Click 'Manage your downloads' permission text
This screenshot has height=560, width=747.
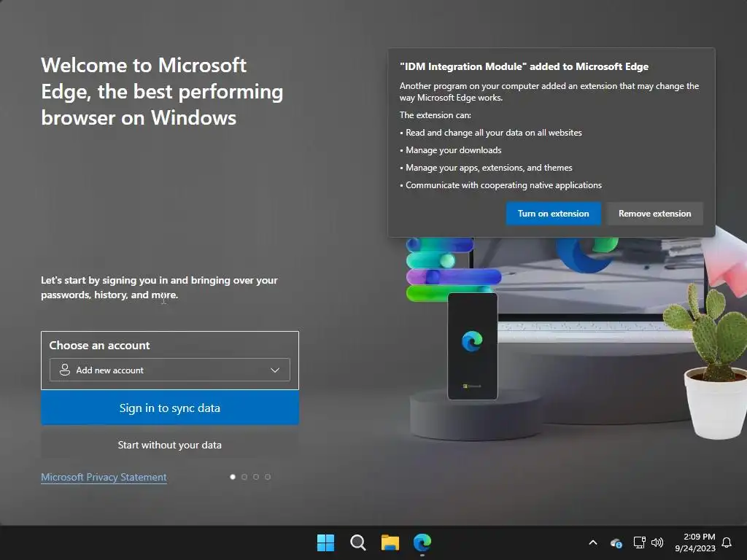point(454,150)
